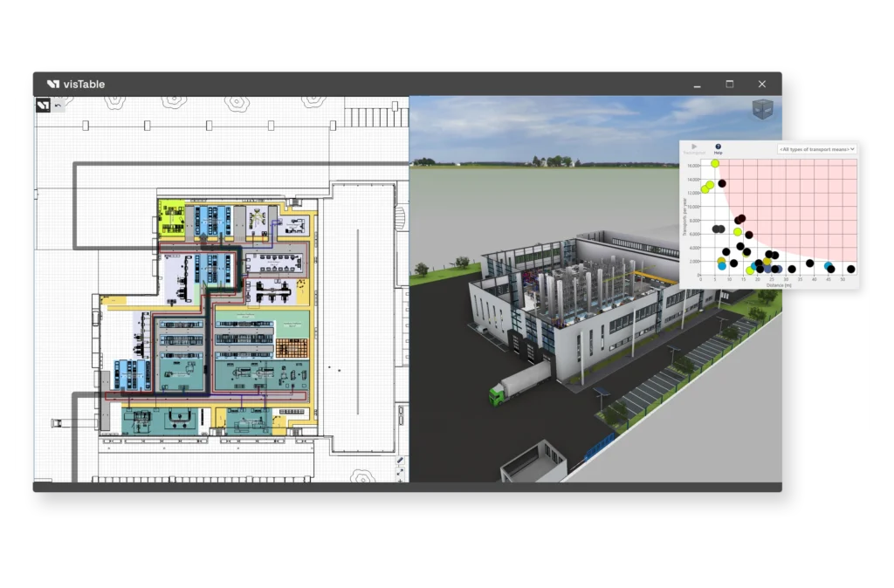Select the orange grid block in the floor plan
The image size is (894, 588).
[292, 347]
